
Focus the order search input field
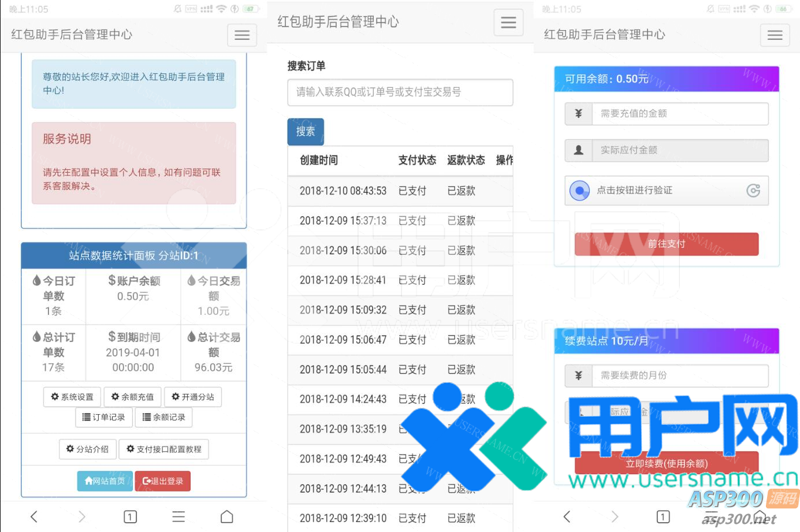pos(400,92)
